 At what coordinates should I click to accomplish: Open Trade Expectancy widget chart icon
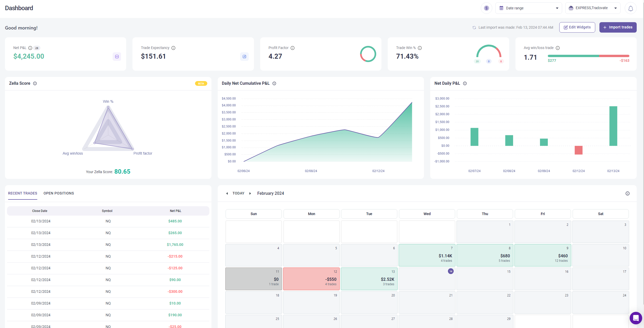(x=244, y=57)
